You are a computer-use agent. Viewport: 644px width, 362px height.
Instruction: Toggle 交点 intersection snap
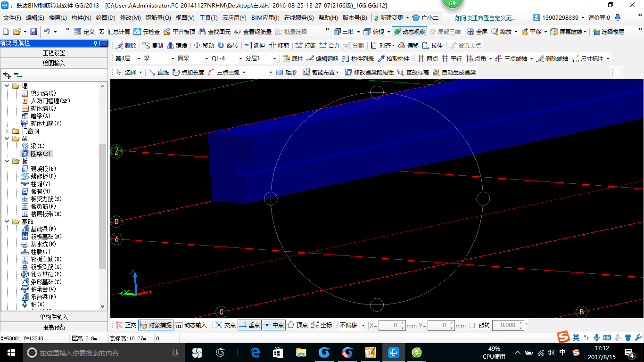point(225,325)
